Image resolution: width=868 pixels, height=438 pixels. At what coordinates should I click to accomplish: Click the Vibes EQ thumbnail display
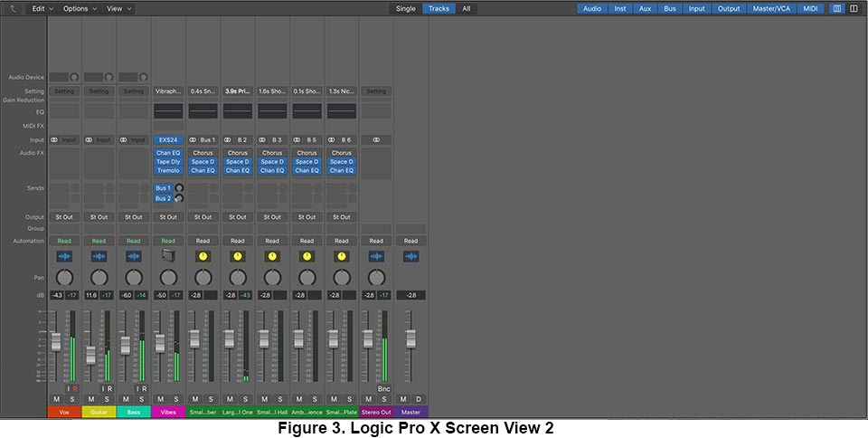tap(168, 110)
